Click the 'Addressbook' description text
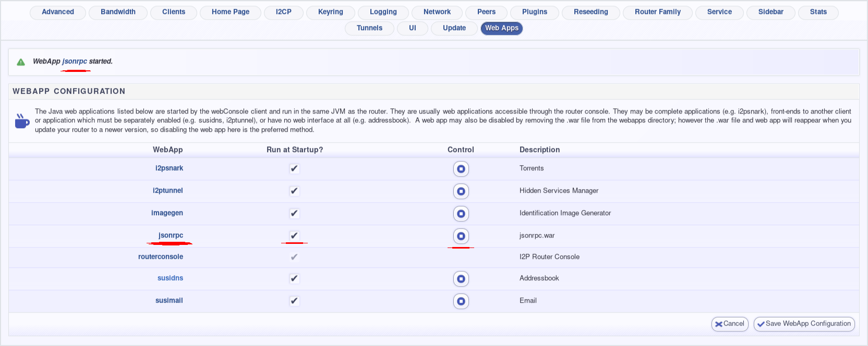The width and height of the screenshot is (868, 346). point(539,278)
